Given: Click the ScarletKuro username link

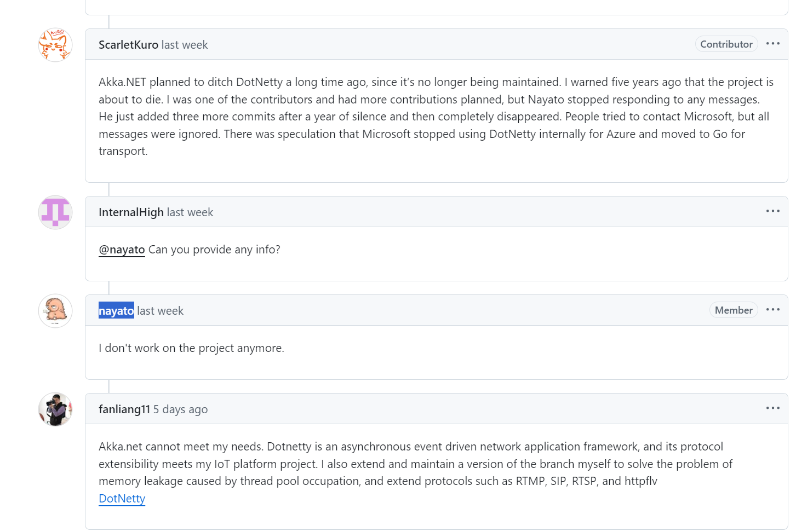Looking at the screenshot, I should (128, 45).
